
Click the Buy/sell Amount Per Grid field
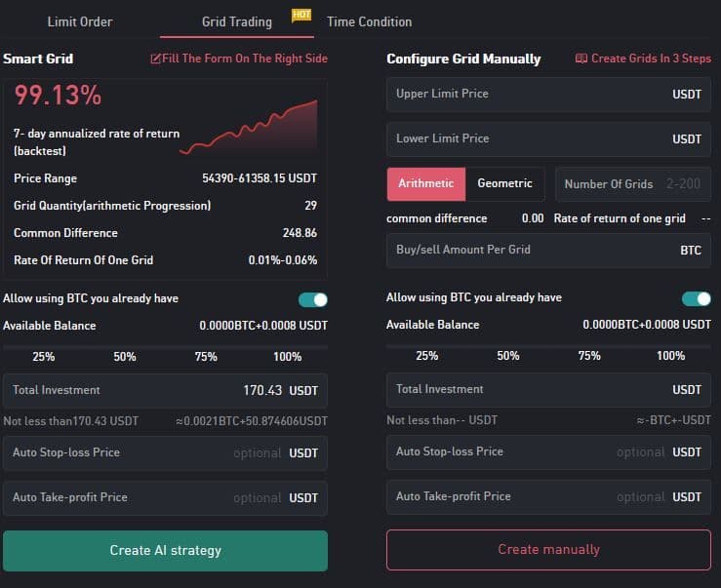[x=527, y=250]
